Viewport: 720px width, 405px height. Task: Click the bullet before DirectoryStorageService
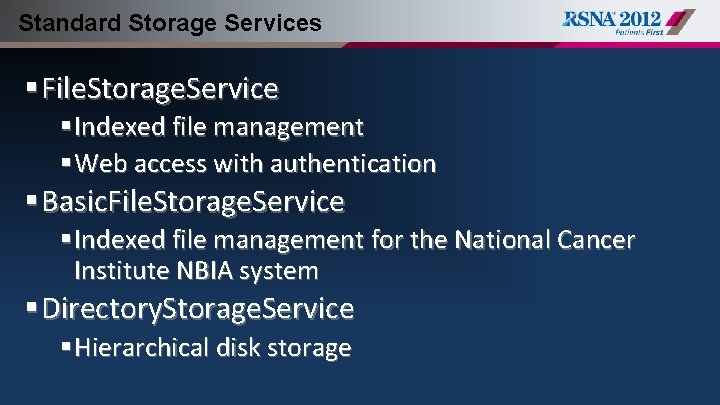tap(32, 307)
